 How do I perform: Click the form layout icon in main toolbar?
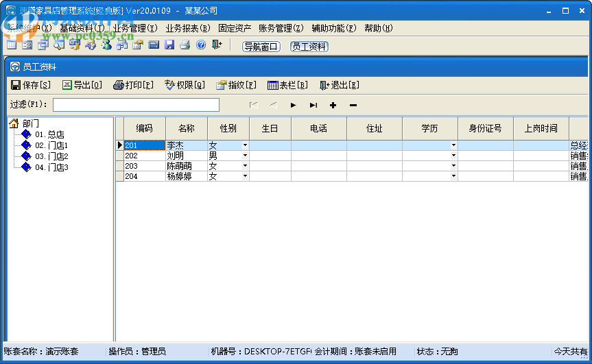pyautogui.click(x=27, y=45)
